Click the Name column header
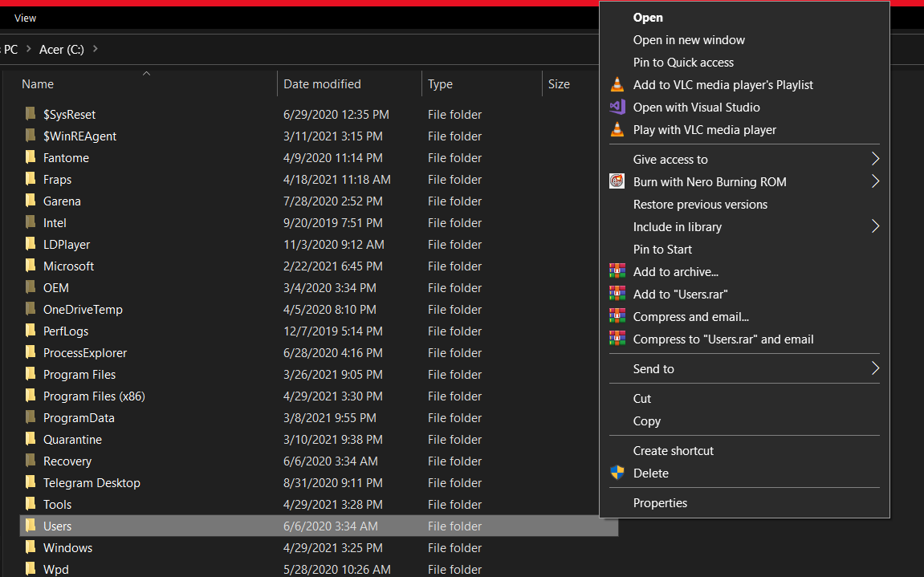 pos(38,84)
